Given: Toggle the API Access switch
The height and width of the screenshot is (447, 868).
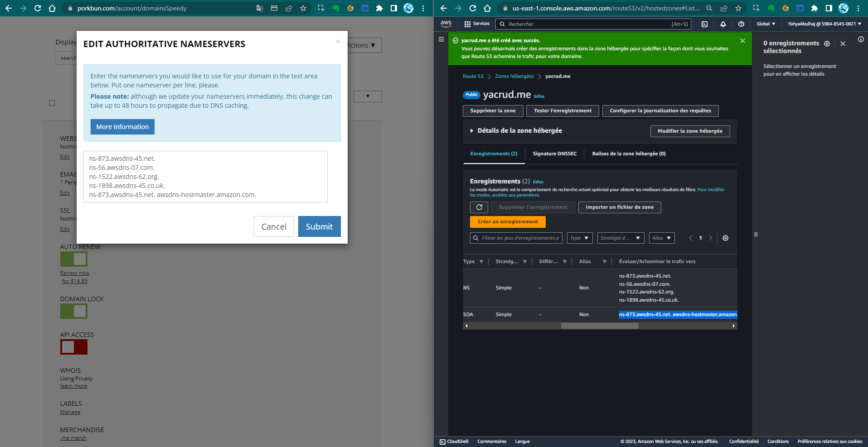Looking at the screenshot, I should coord(74,347).
